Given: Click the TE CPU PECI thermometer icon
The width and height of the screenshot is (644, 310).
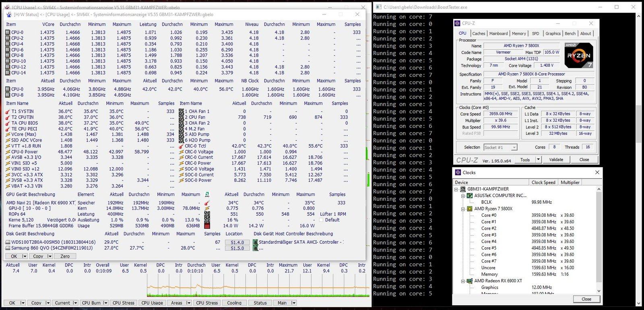Looking at the screenshot, I should pyautogui.click(x=8, y=129).
